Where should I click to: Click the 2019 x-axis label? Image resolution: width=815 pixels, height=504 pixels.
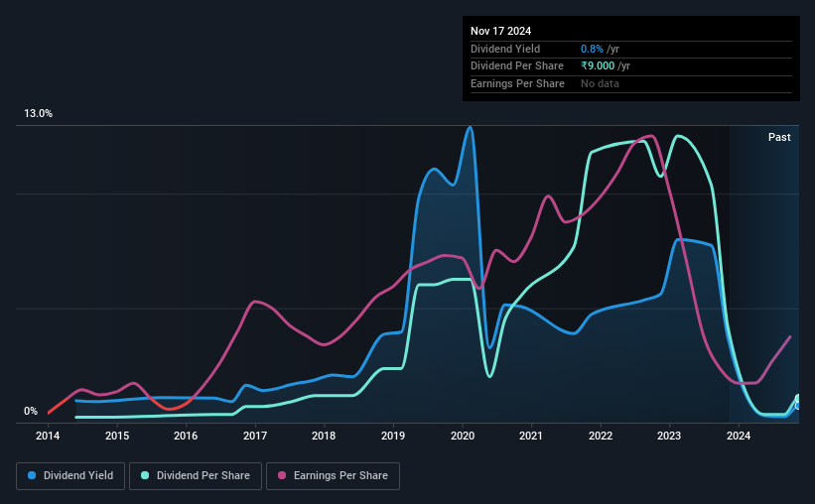pyautogui.click(x=393, y=436)
